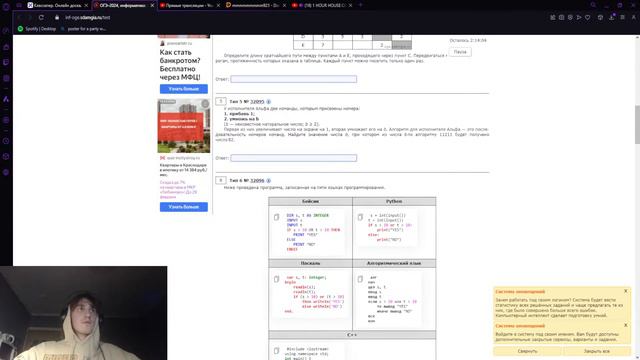The width and height of the screenshot is (640, 360).
Task: Click the task number 6 box
Action: tap(220, 180)
